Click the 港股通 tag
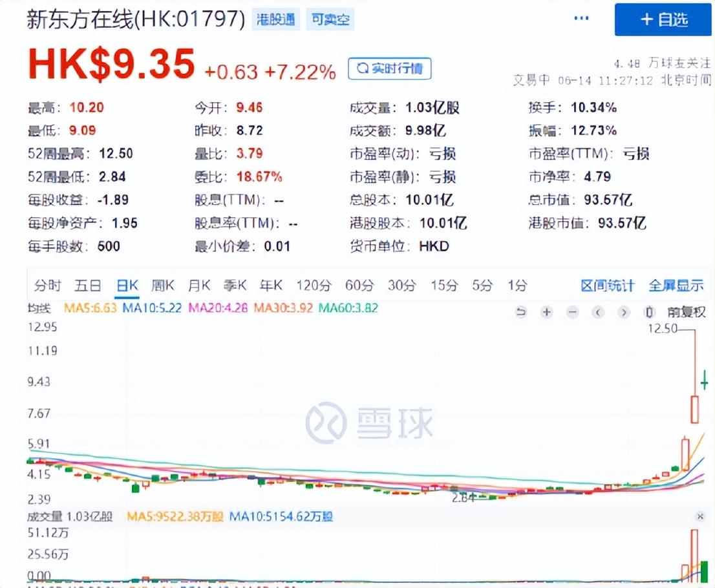This screenshot has height=588, width=715. (x=276, y=19)
